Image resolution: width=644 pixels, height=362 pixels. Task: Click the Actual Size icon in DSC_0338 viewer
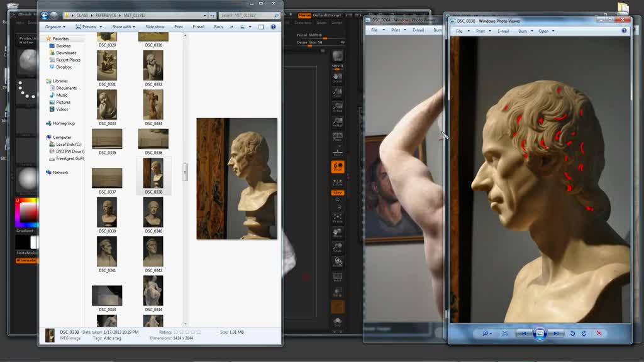point(505,333)
